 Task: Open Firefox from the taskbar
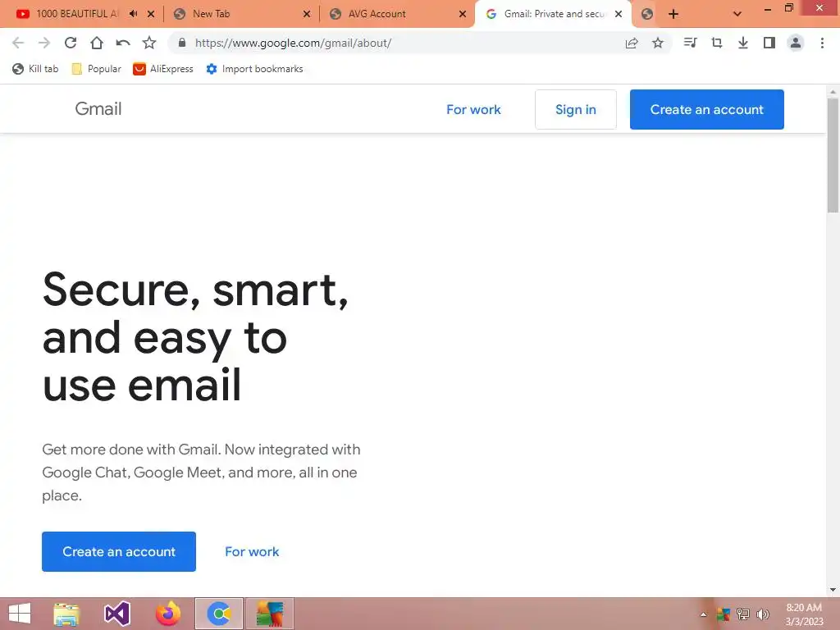[167, 614]
